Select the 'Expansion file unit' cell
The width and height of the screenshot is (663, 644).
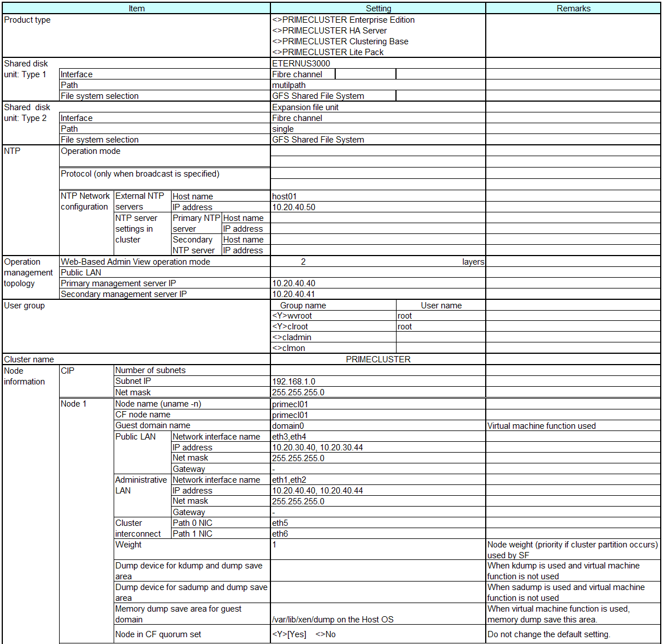pyautogui.click(x=378, y=107)
